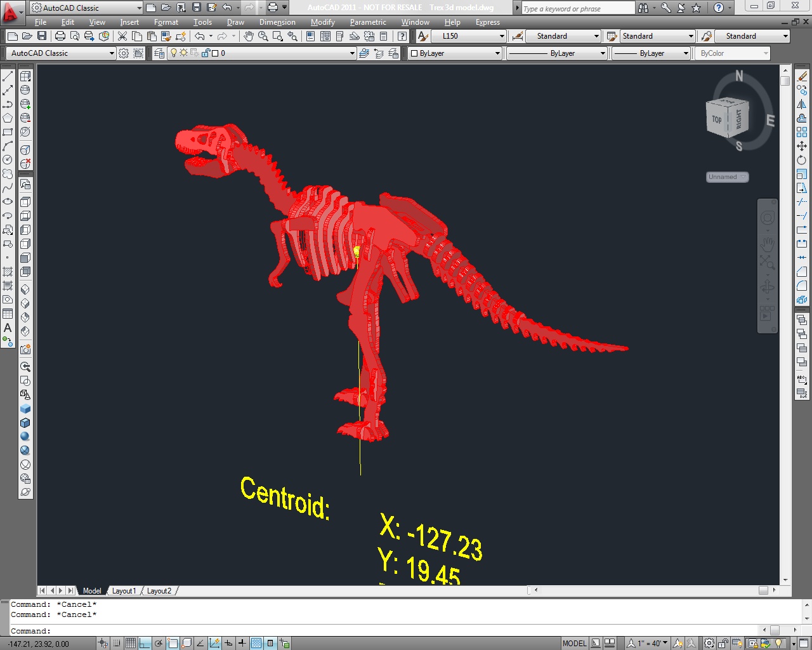
Task: Click the vertical drawing-area scrollbar down arrow
Action: [x=785, y=580]
